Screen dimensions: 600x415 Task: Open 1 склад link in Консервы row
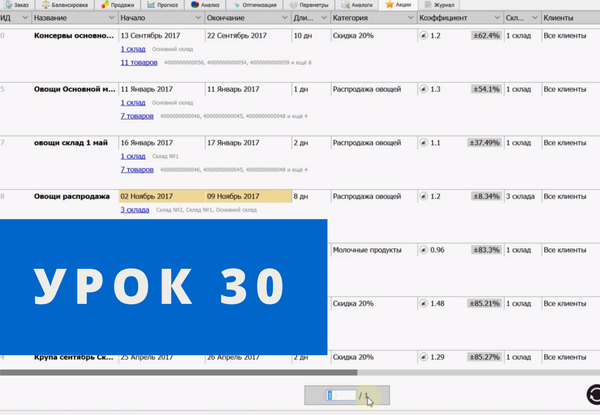point(133,49)
